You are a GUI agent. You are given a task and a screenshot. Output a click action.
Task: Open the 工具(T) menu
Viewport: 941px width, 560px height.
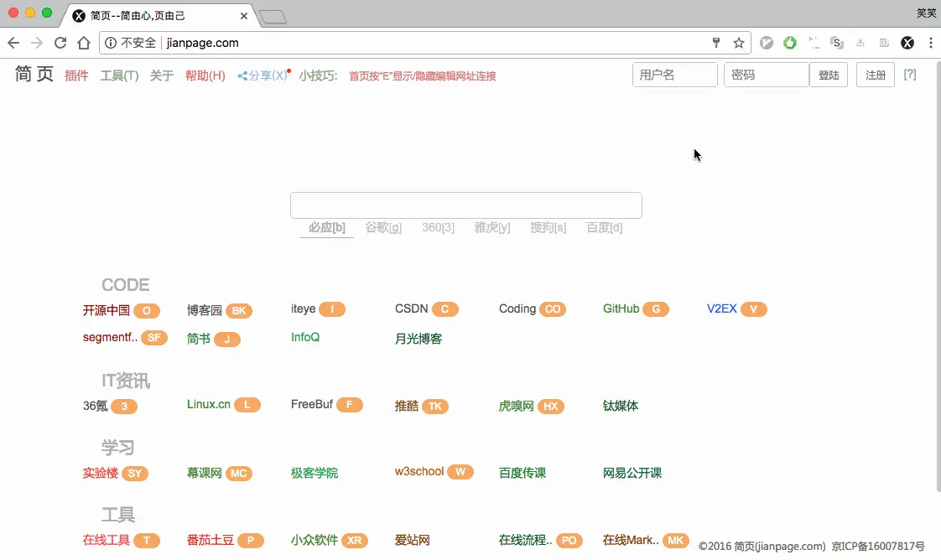point(119,75)
